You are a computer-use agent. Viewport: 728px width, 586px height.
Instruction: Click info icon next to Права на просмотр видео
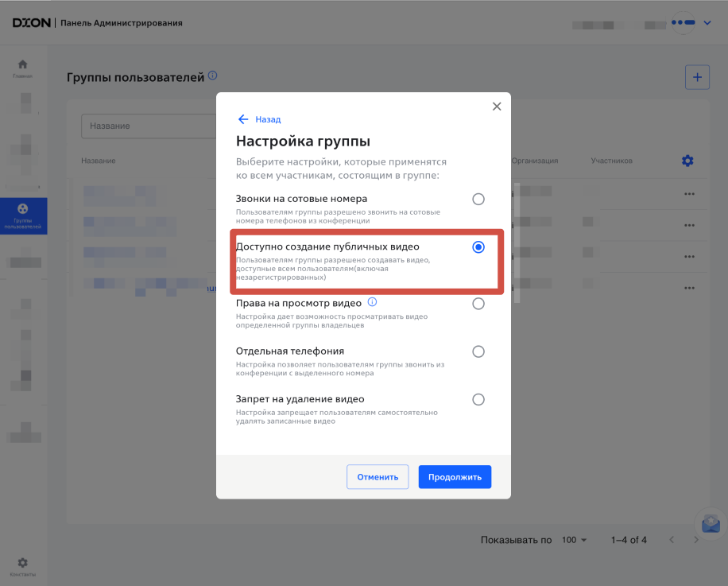[372, 302]
